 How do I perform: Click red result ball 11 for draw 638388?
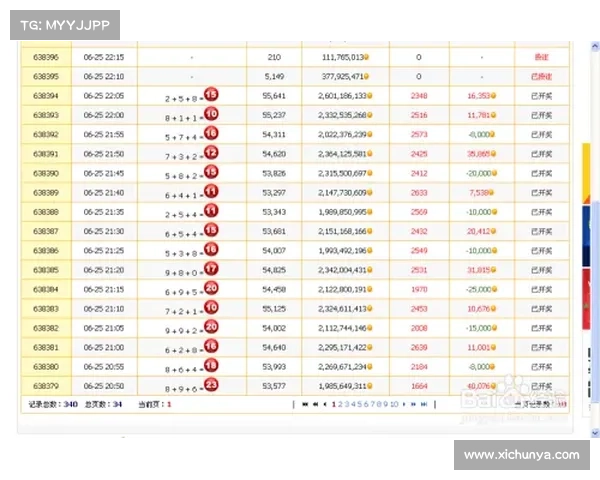point(211,210)
